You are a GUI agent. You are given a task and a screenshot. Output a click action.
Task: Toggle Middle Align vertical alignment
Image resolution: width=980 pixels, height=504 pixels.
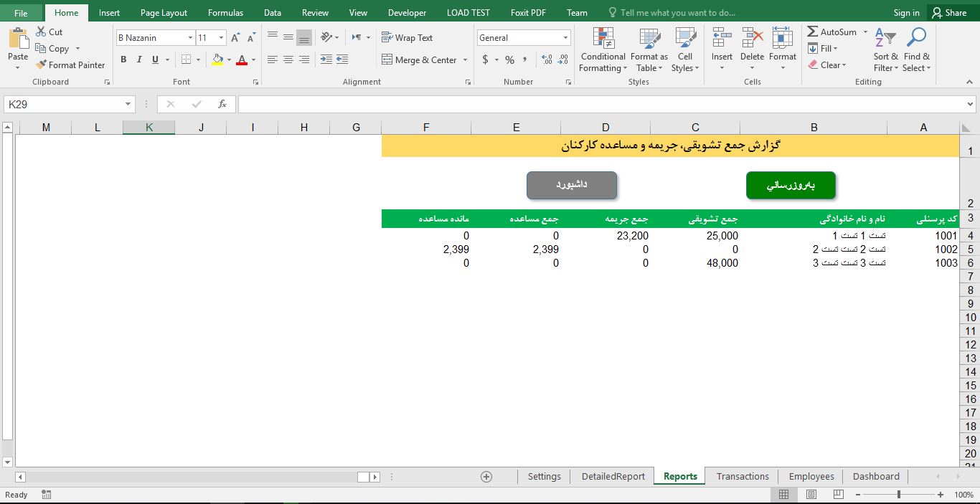(x=288, y=37)
